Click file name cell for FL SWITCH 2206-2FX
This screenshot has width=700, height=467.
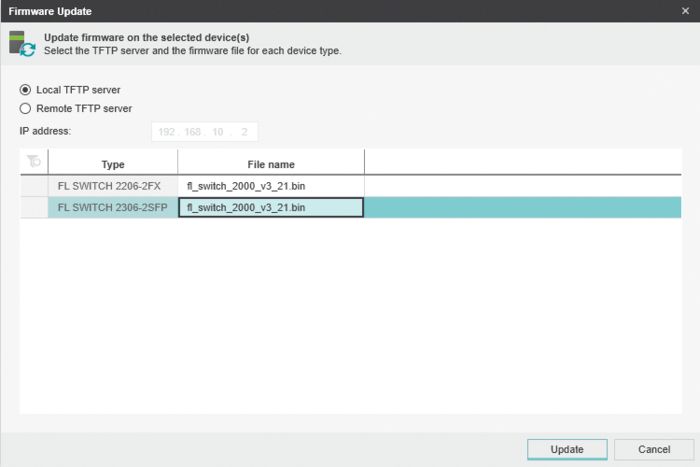coord(271,186)
